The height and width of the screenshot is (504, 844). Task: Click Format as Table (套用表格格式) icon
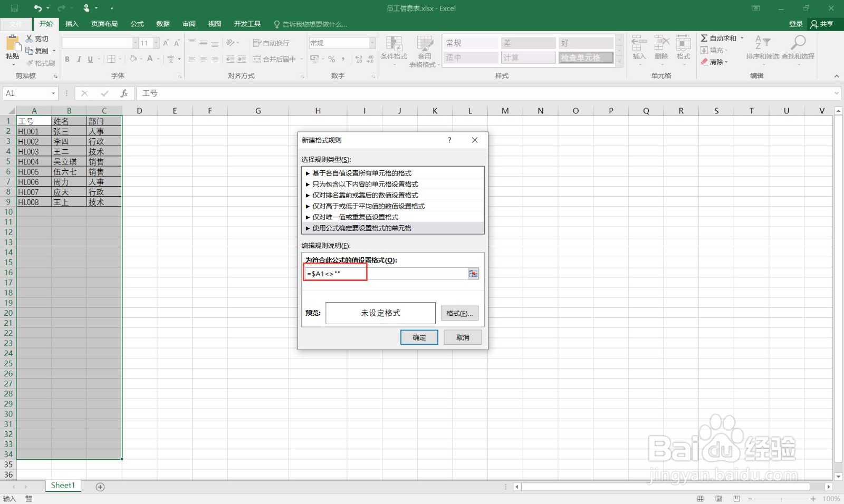click(425, 44)
